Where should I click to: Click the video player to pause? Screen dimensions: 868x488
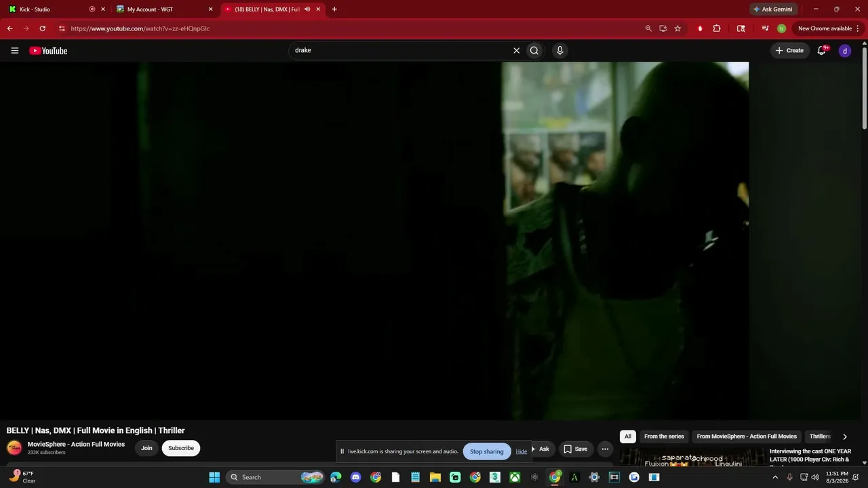pos(374,241)
